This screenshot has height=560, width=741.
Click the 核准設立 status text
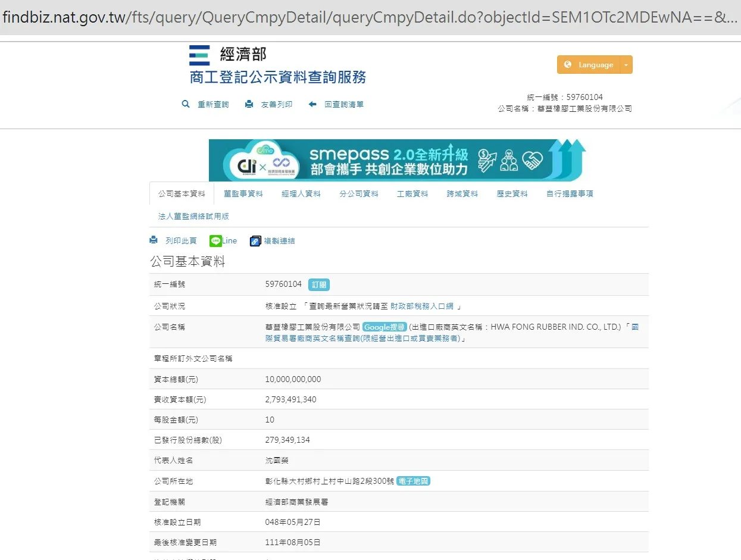281,306
